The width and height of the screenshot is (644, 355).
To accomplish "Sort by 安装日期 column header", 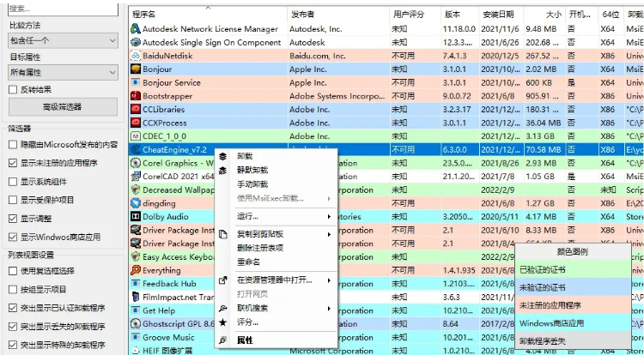I will 501,15.
